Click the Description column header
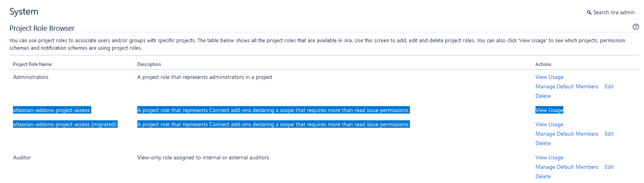Screen dimensions: 644x183 click(x=149, y=64)
